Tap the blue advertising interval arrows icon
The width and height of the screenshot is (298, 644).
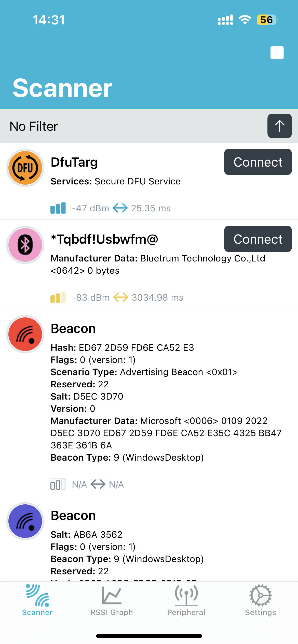pos(120,208)
